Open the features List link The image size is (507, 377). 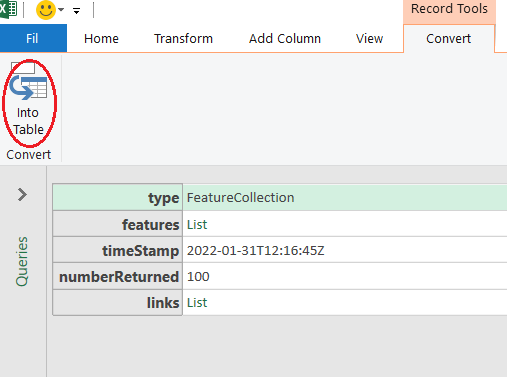pos(197,225)
